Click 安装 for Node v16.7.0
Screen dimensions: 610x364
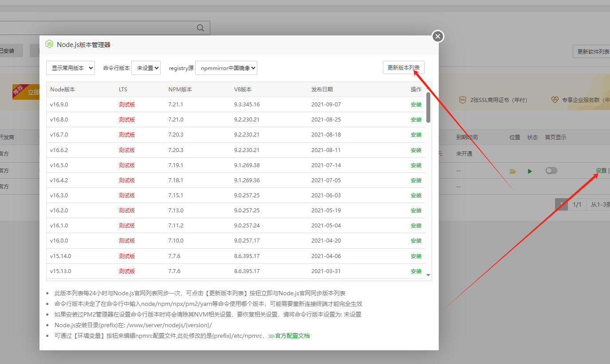(416, 135)
